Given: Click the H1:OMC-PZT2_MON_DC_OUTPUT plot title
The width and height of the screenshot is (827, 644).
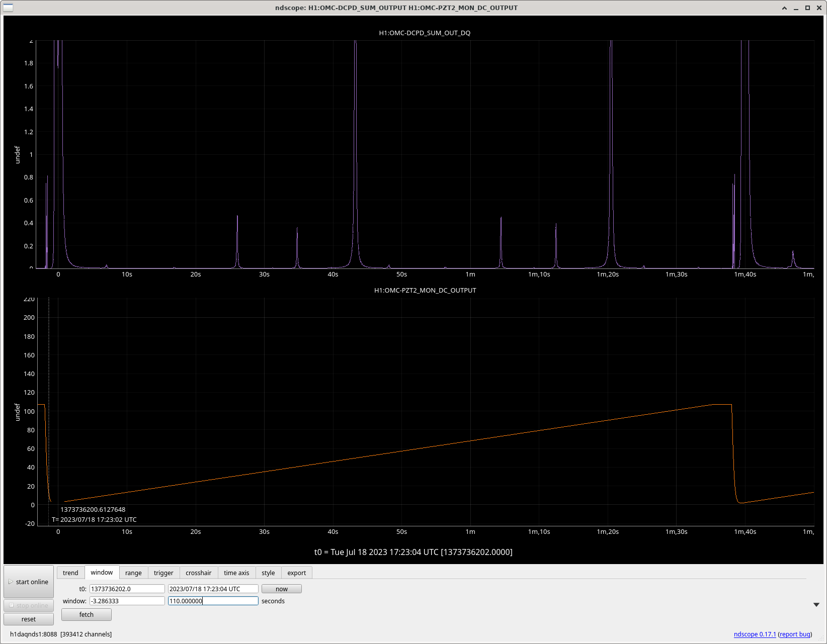Looking at the screenshot, I should pos(425,290).
